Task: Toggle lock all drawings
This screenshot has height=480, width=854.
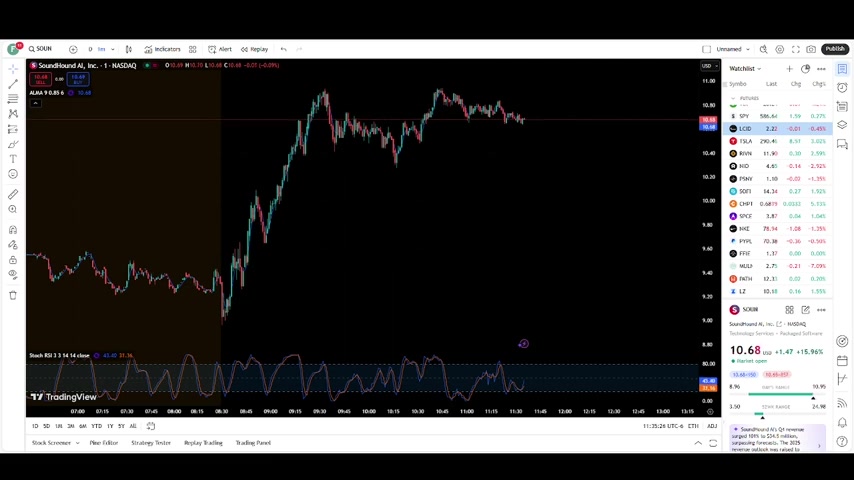Action: (x=13, y=260)
